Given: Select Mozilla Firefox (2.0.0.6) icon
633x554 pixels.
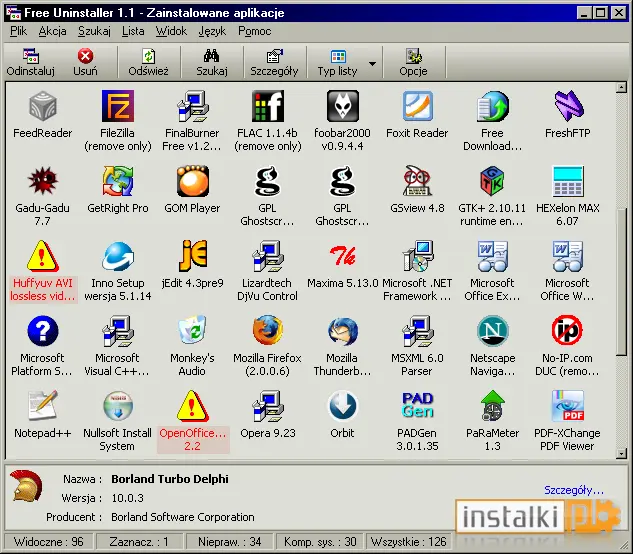Looking at the screenshot, I should coord(268,331).
